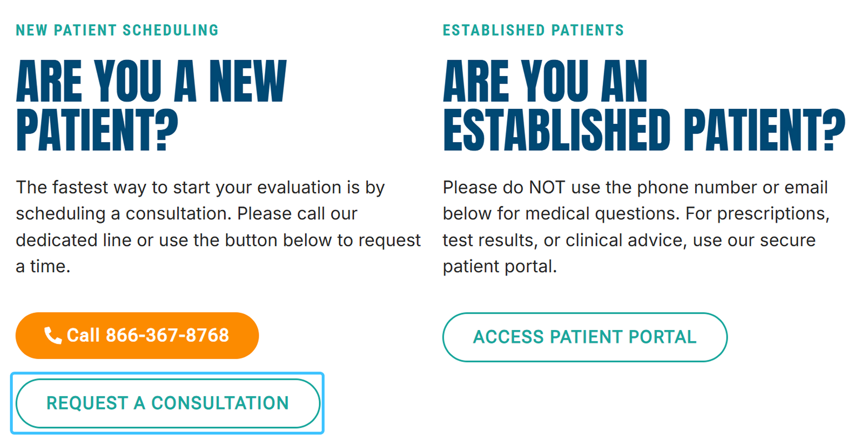
Task: Click the orange call-to-action for new patients
Action: tap(137, 335)
